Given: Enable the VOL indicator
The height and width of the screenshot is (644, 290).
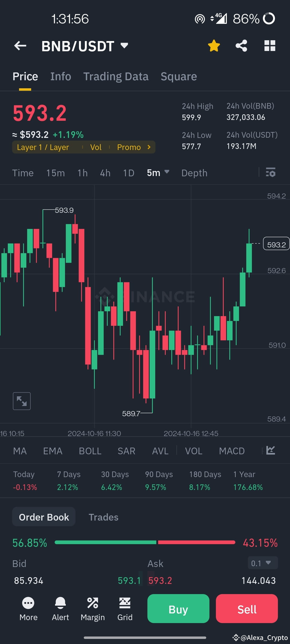Looking at the screenshot, I should pyautogui.click(x=193, y=451).
